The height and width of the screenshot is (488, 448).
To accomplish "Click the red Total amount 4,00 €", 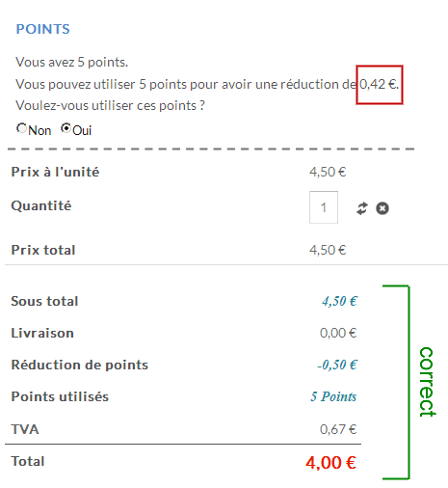I will 330,463.
